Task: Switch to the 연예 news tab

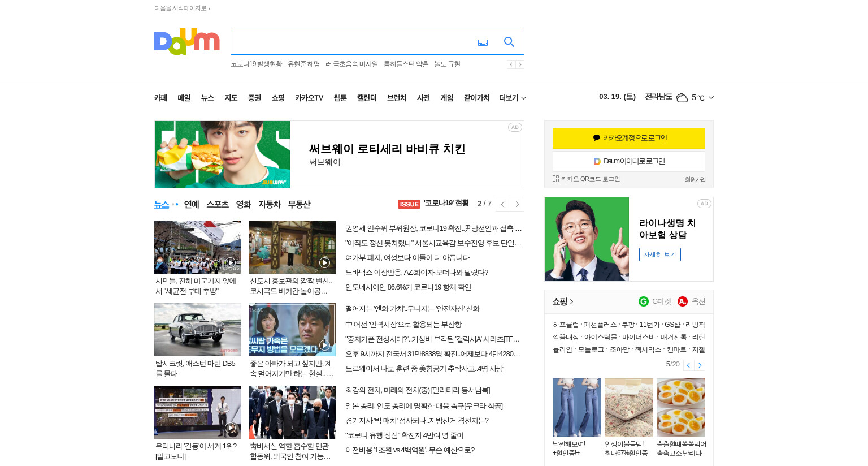Action: (x=192, y=204)
